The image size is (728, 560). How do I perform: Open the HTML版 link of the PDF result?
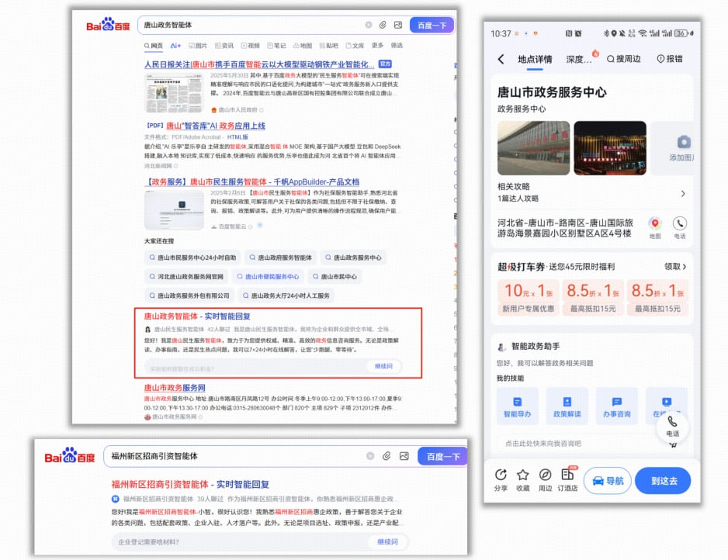coord(237,137)
